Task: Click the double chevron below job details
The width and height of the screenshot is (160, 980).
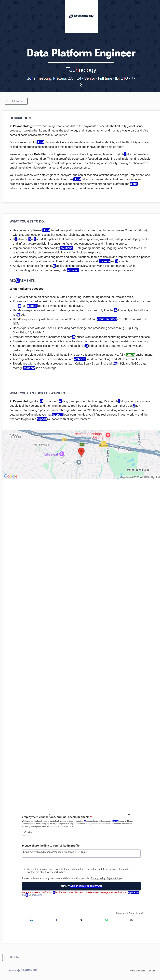Action: tap(81, 85)
